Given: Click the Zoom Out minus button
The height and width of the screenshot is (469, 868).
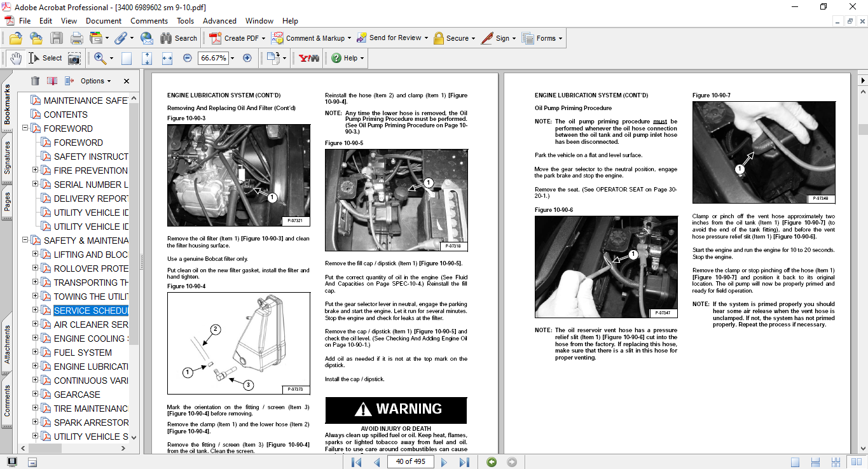Looking at the screenshot, I should coord(187,58).
